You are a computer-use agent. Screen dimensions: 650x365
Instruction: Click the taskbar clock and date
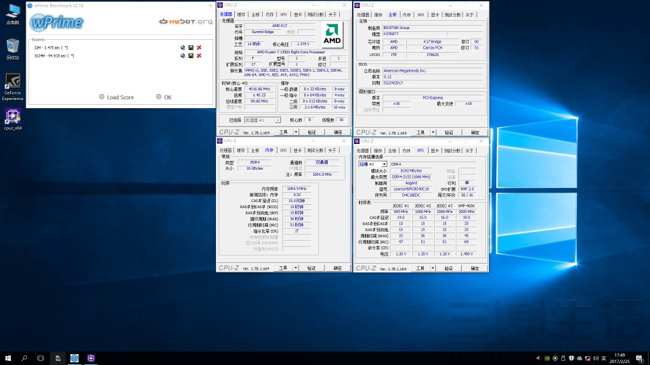click(619, 358)
